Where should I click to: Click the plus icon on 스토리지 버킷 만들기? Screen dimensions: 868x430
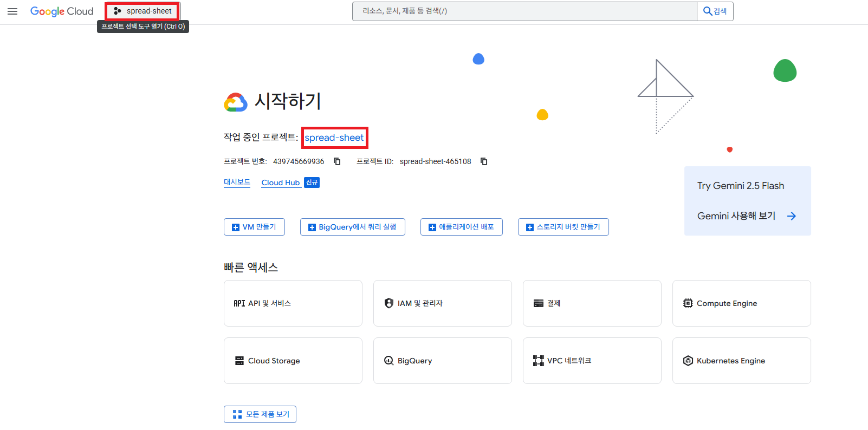(x=529, y=227)
